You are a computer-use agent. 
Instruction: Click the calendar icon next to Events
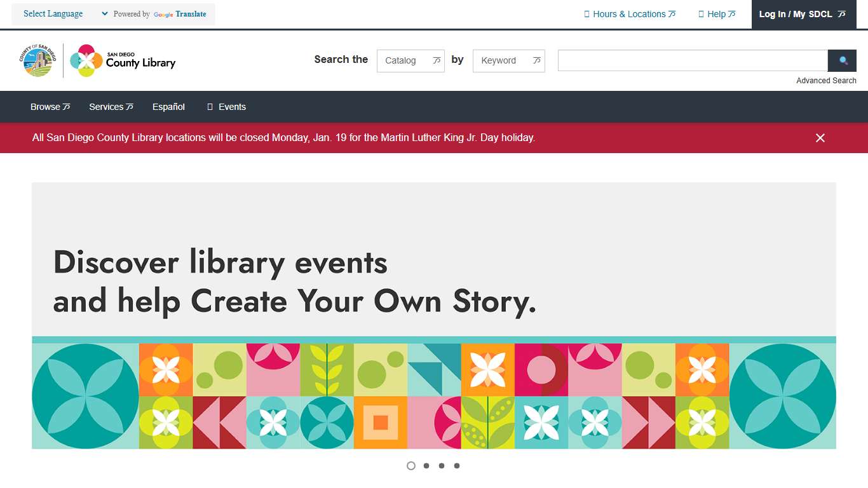click(x=210, y=107)
